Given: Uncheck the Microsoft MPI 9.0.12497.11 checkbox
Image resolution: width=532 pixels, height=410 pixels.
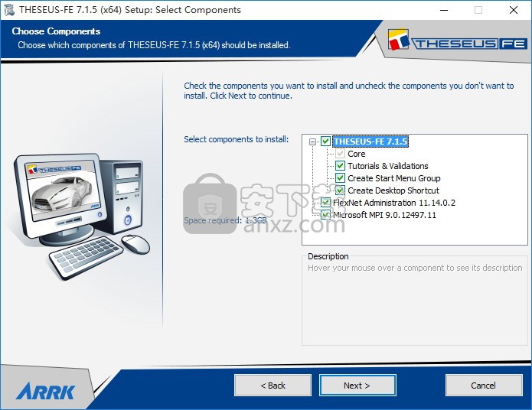Looking at the screenshot, I should (326, 215).
